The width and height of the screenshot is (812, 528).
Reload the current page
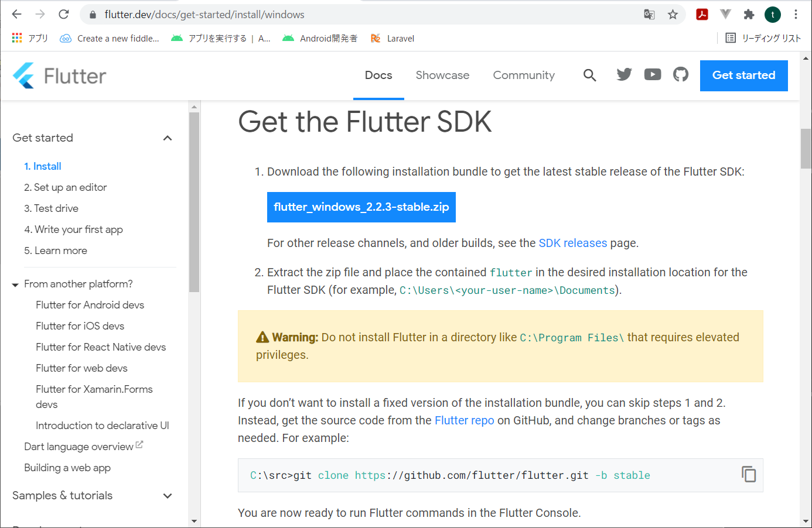click(64, 15)
